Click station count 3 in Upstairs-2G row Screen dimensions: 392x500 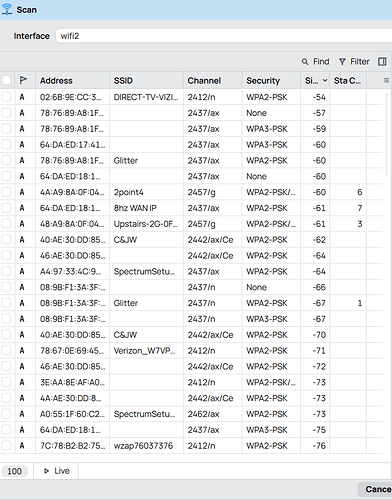click(x=360, y=224)
